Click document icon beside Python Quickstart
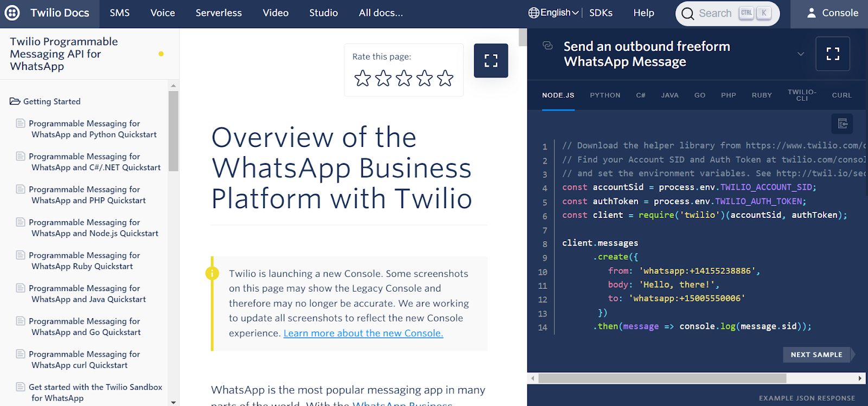868x406 pixels. [21, 123]
